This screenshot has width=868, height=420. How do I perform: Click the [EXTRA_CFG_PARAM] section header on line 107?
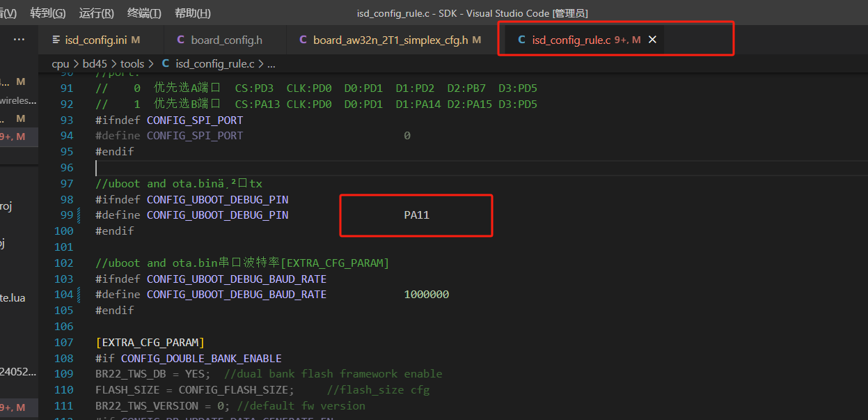[x=150, y=343]
